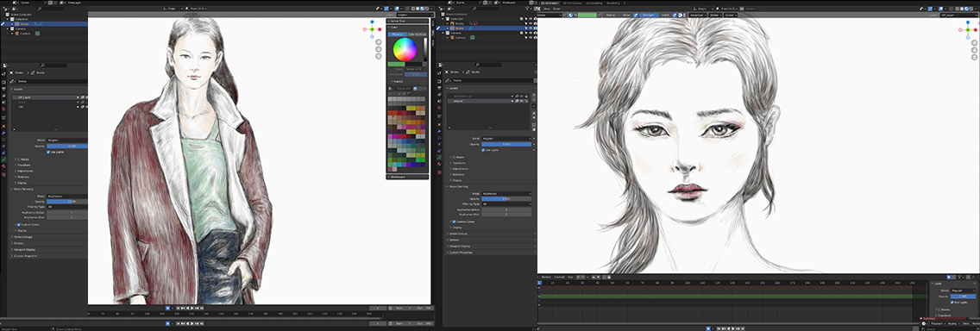Toggle Use Lights checkbox in left properties

tap(48, 152)
